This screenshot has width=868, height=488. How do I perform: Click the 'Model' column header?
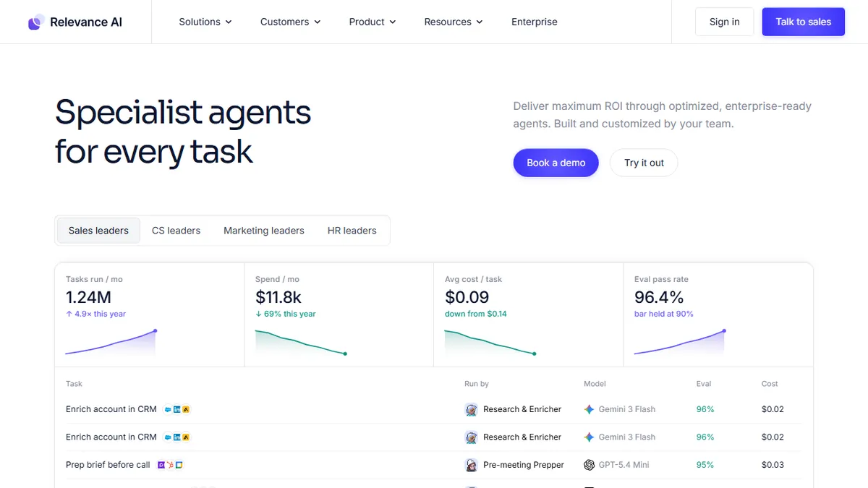coord(595,384)
